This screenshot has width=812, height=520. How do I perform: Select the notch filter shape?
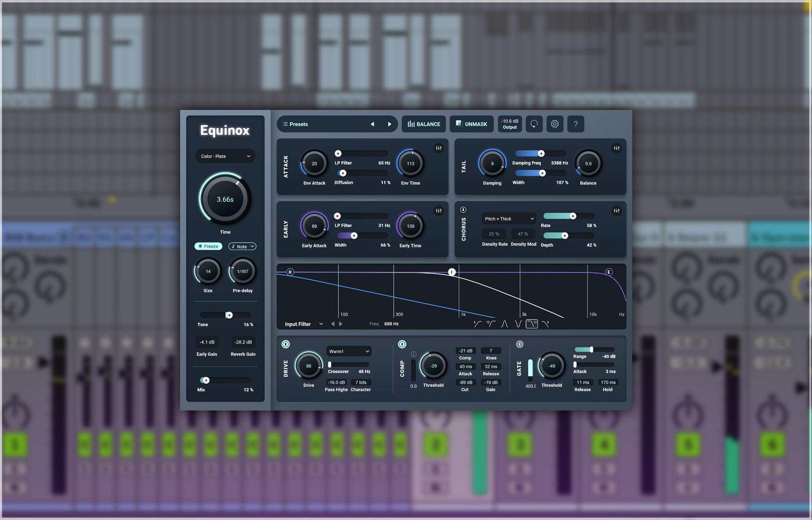pyautogui.click(x=518, y=324)
